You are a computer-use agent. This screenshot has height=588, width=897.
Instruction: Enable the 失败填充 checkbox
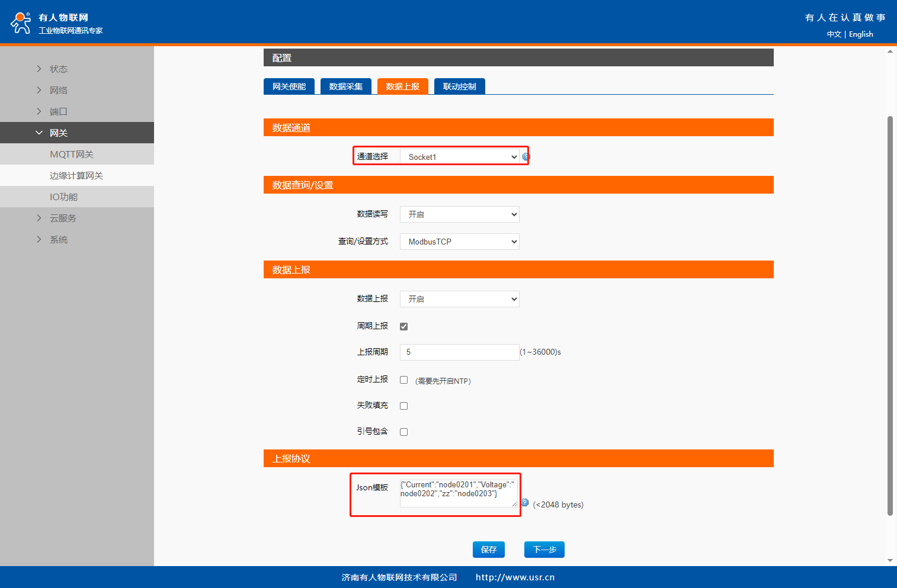click(404, 406)
